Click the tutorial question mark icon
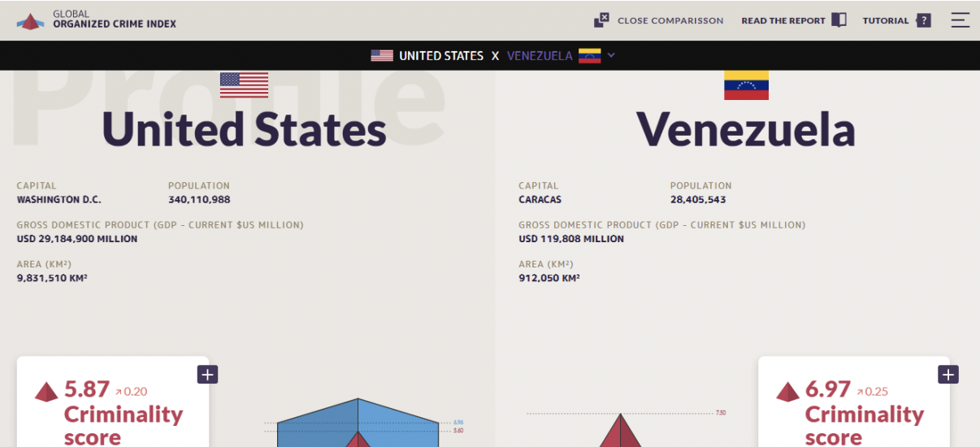 (923, 20)
